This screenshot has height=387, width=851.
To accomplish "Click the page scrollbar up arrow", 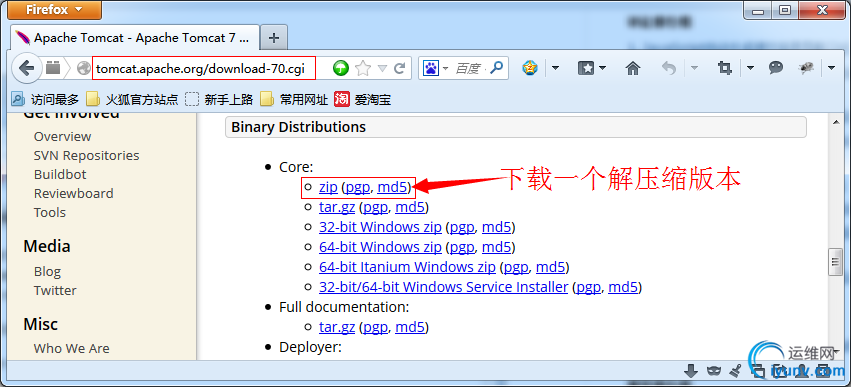I will pyautogui.click(x=835, y=123).
